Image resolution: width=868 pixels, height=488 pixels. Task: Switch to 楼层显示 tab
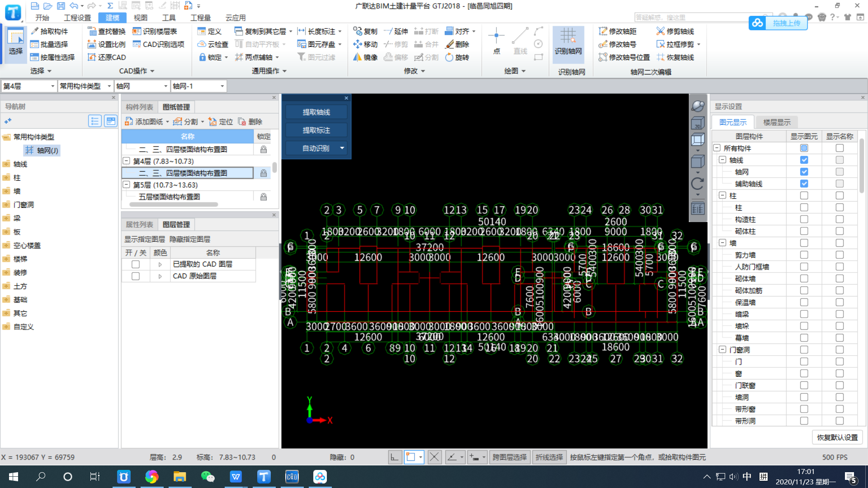[777, 122]
